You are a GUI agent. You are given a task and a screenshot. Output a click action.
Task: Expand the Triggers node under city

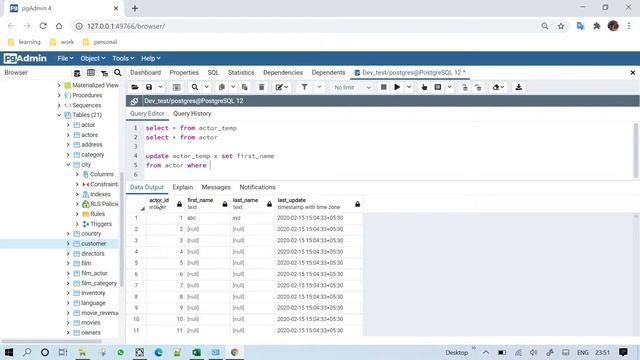pos(77,224)
